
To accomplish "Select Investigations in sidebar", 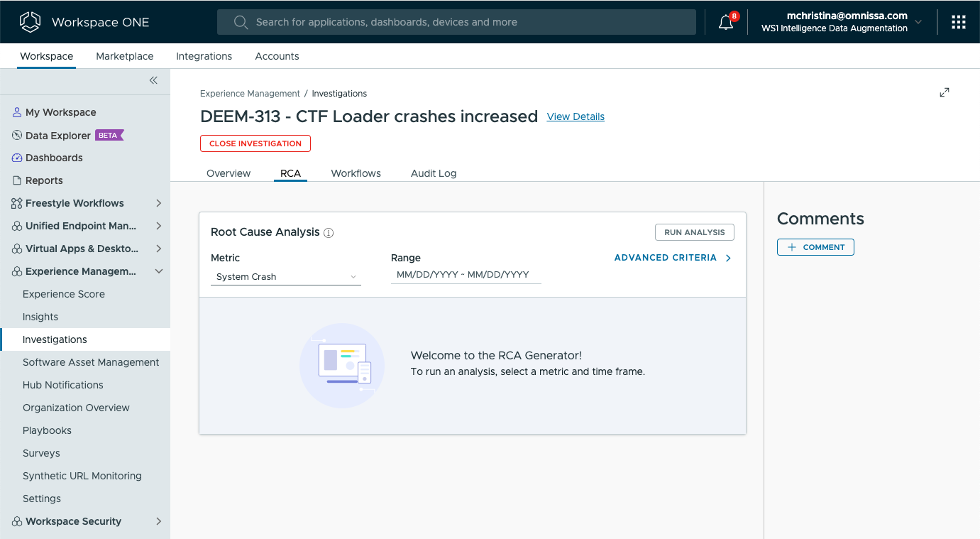I will click(85, 339).
